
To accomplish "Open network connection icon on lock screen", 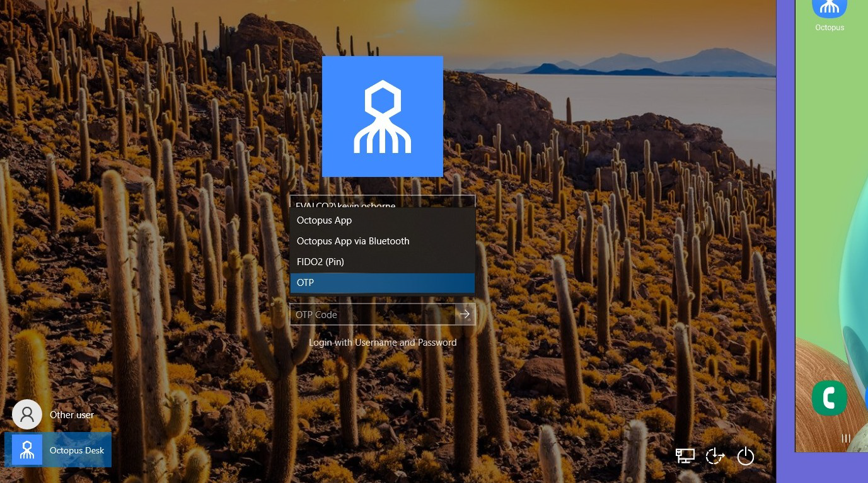I will click(685, 456).
